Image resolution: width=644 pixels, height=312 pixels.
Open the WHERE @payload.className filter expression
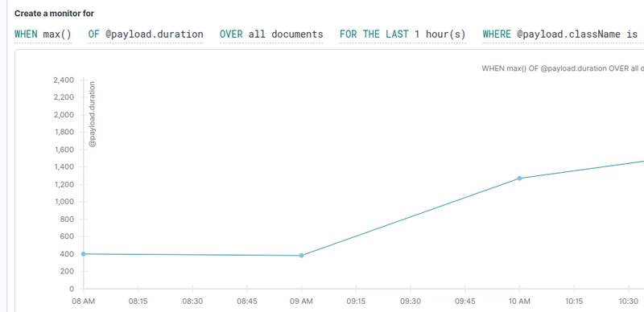click(563, 34)
